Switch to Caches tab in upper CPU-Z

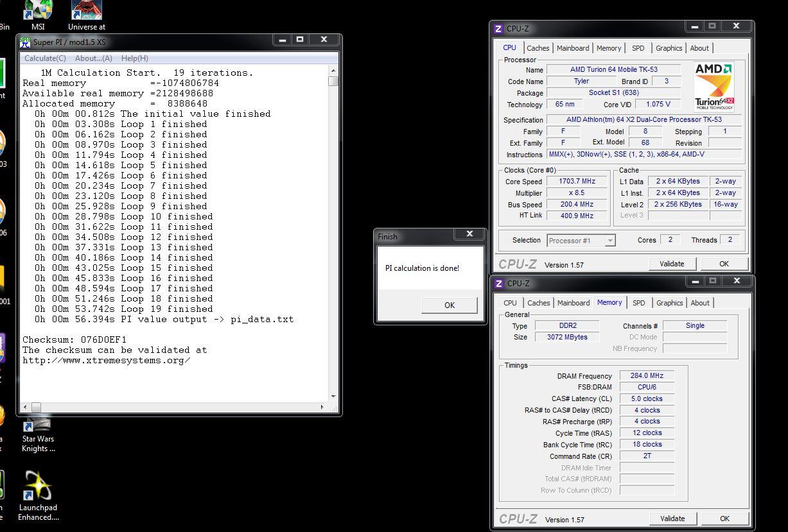pos(538,48)
